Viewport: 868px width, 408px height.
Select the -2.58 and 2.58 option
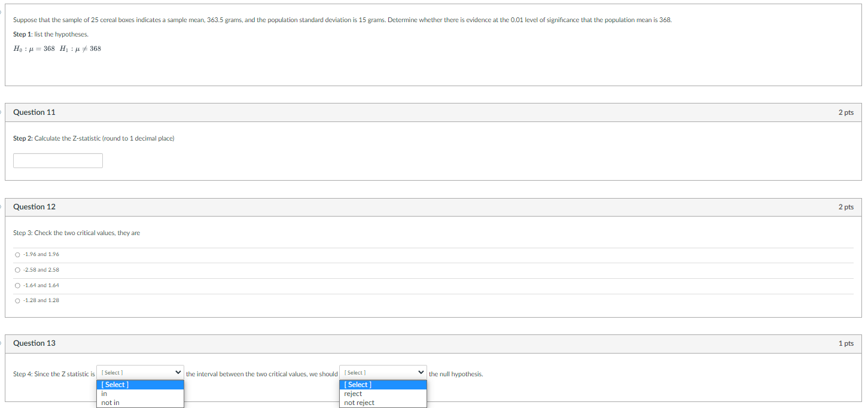18,270
